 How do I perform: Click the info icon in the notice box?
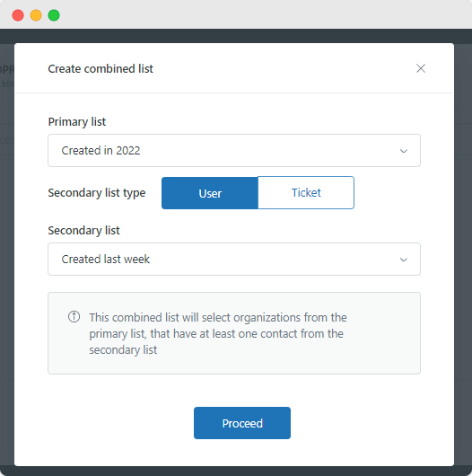pos(74,317)
